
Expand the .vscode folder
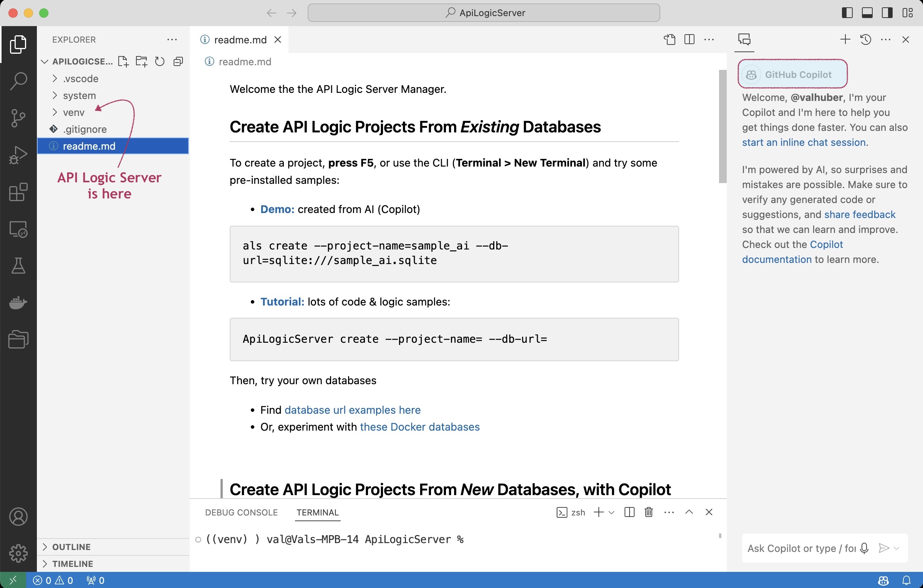tap(81, 79)
